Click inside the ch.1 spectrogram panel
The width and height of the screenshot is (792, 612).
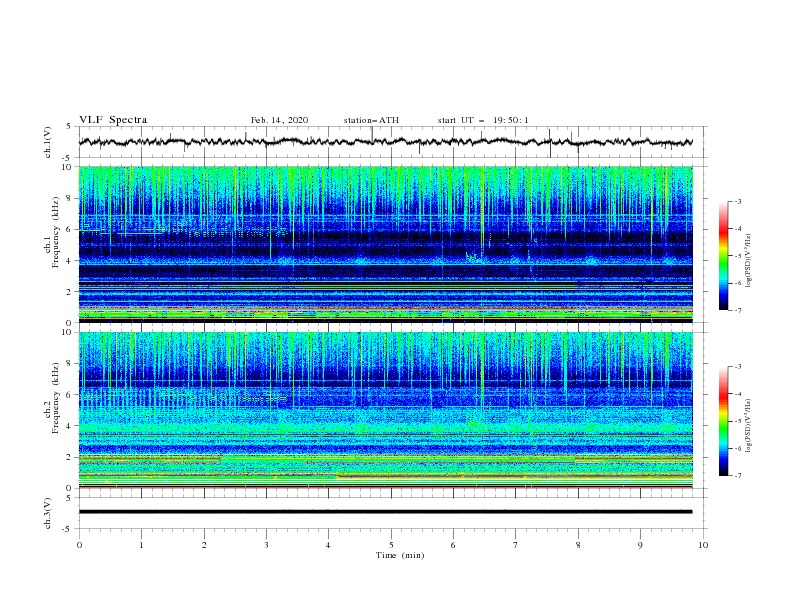385,244
